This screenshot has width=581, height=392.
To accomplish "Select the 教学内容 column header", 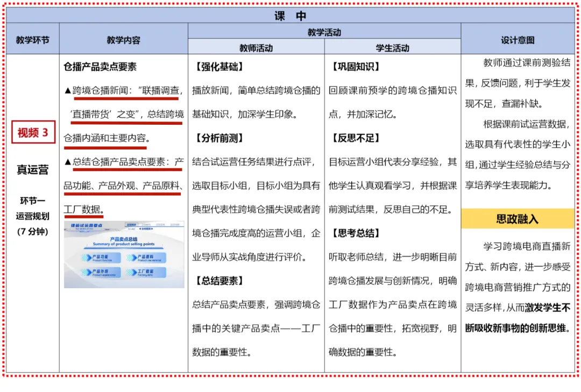I will 123,40.
